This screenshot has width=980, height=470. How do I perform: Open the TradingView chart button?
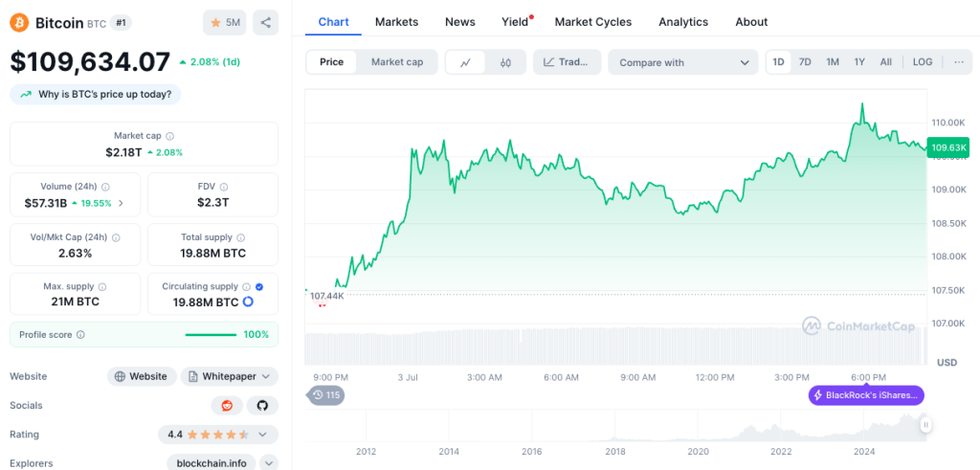coord(567,62)
